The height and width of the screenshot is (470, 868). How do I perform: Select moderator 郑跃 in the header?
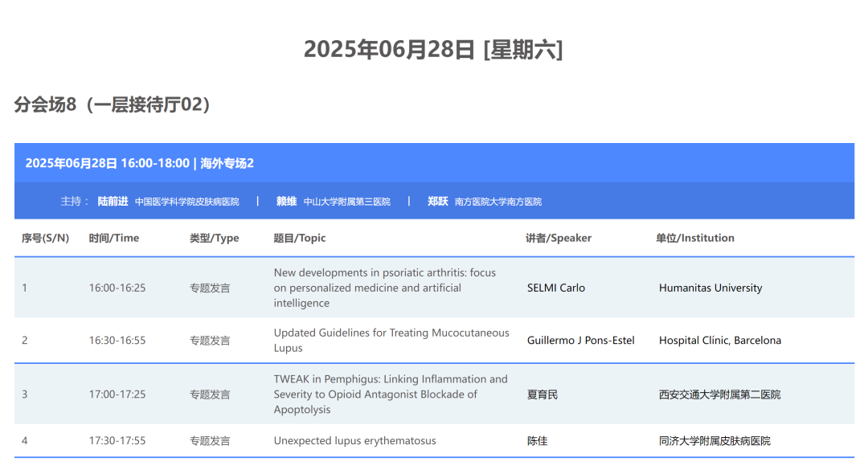(436, 201)
